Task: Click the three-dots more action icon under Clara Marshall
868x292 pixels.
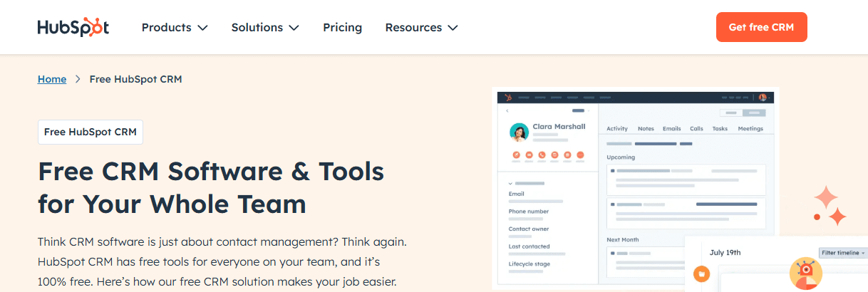Action: coord(581,155)
